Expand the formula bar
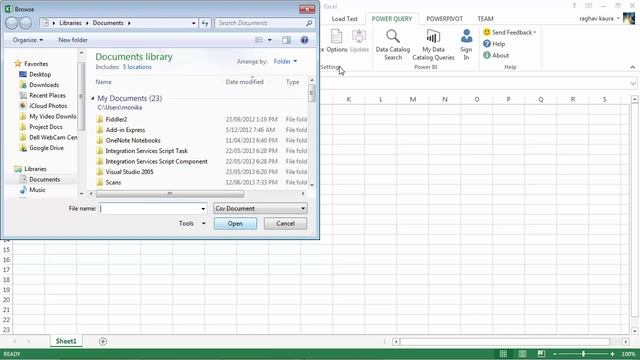This screenshot has width=640, height=360. (633, 83)
